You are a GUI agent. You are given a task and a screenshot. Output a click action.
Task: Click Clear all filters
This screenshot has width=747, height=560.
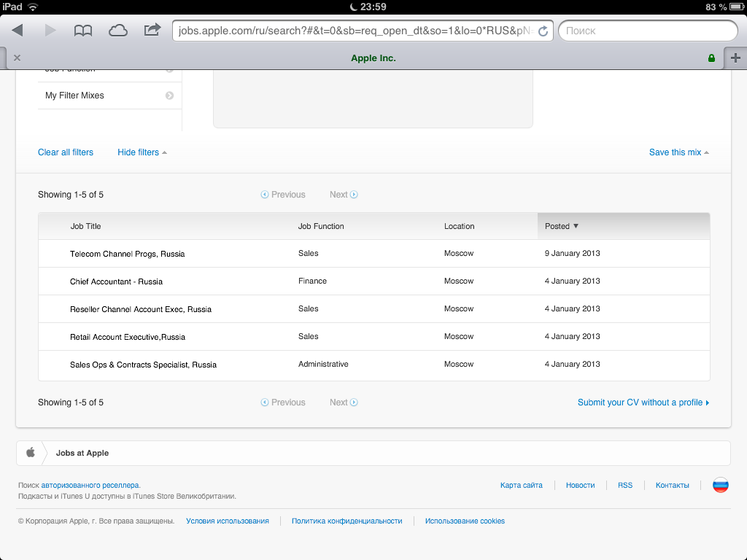click(x=66, y=152)
